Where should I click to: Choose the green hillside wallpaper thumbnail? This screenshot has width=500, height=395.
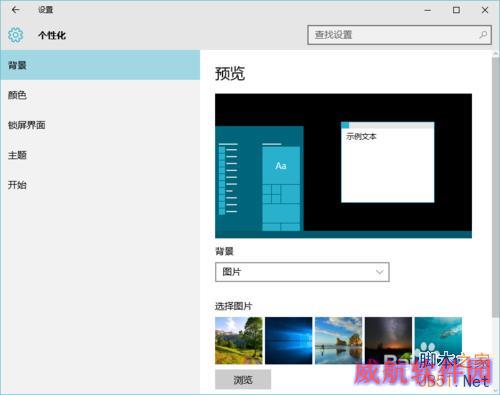pos(239,340)
